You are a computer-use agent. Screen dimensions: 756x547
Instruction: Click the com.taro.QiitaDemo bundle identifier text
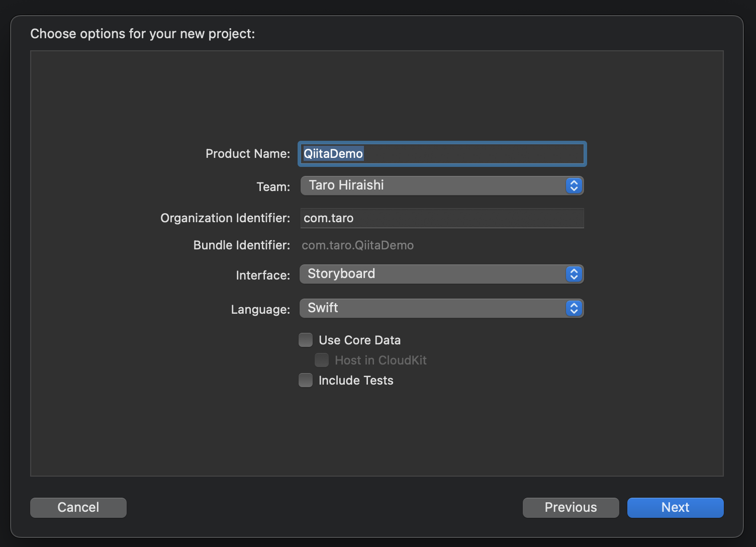(x=357, y=245)
